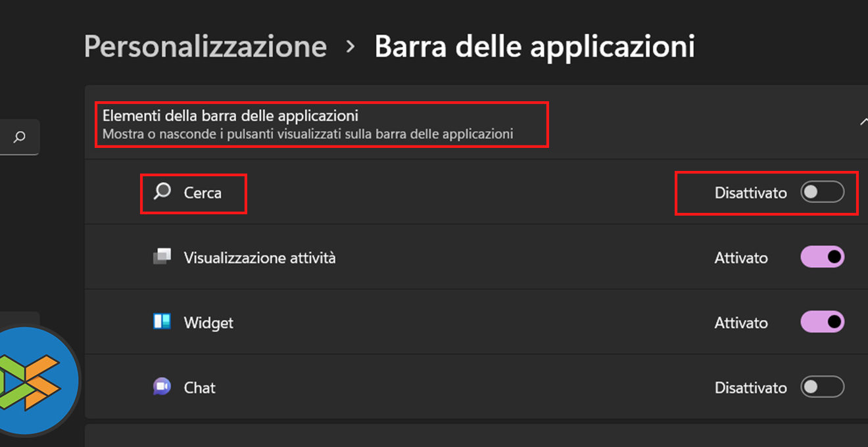Click the magnifier icon in the left search box
The image size is (868, 447).
20,137
